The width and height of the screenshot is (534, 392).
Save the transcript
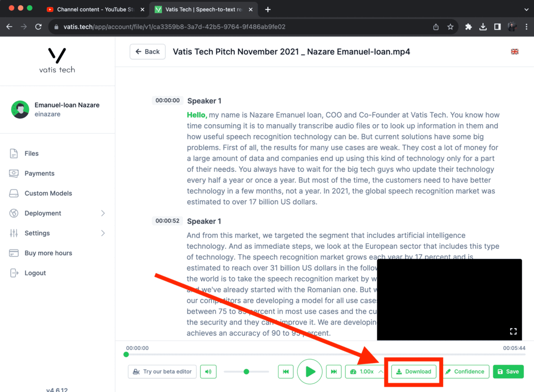tap(508, 372)
